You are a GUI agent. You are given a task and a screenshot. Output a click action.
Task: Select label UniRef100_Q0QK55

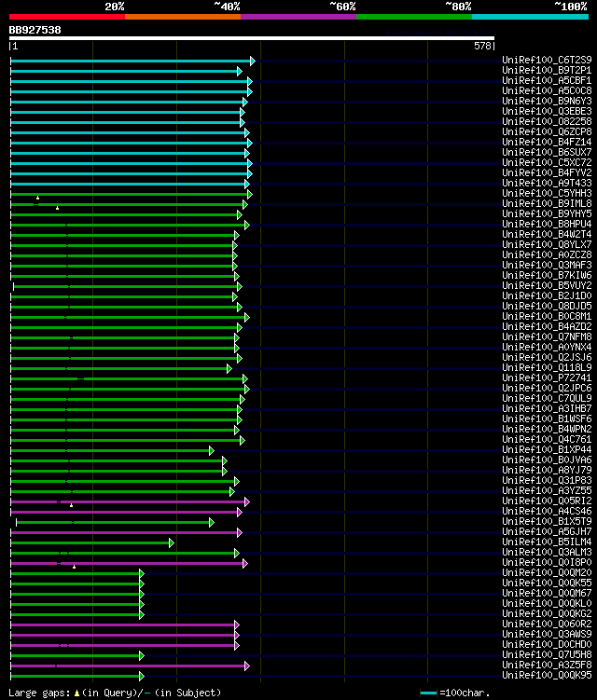pos(547,583)
